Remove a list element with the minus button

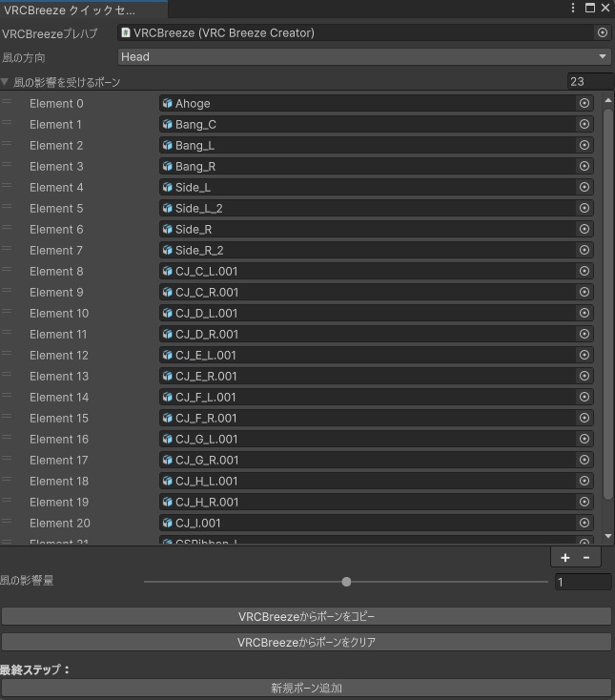(586, 557)
